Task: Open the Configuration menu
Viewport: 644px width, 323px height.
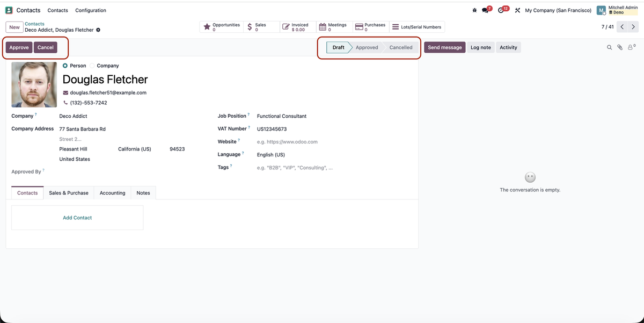Action: 90,10
